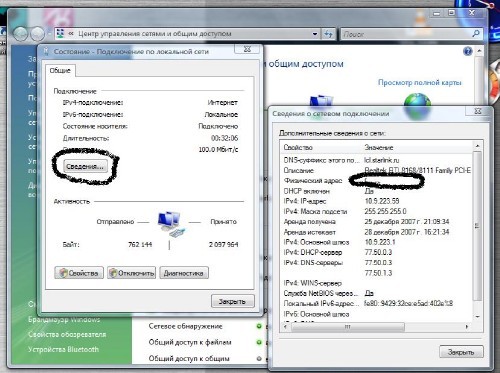This screenshot has height=373, width=500.
Task: Click the main window scroll-up arrow
Action: point(479,51)
